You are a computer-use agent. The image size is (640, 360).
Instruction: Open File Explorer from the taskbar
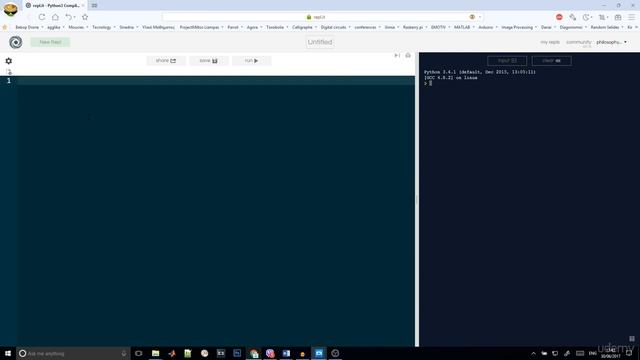click(x=156, y=353)
